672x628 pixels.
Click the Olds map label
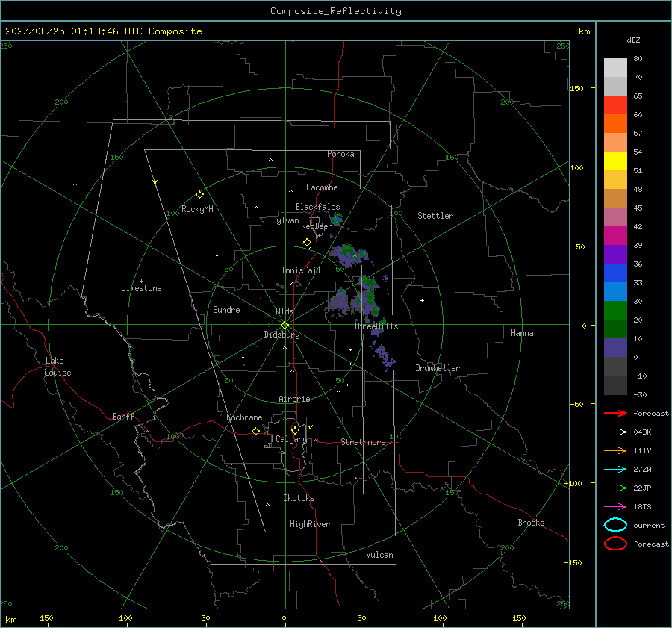pos(284,311)
